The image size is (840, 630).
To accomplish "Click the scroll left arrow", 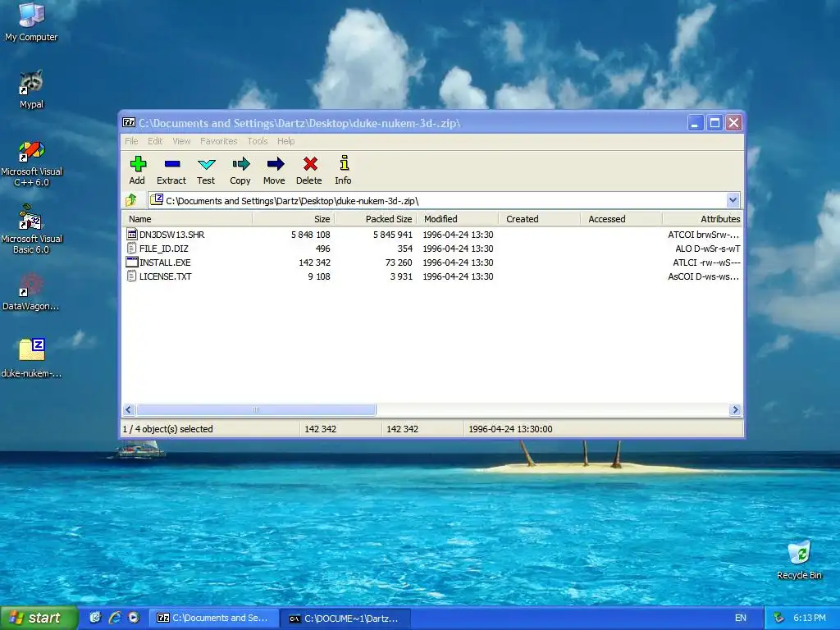I will point(129,410).
